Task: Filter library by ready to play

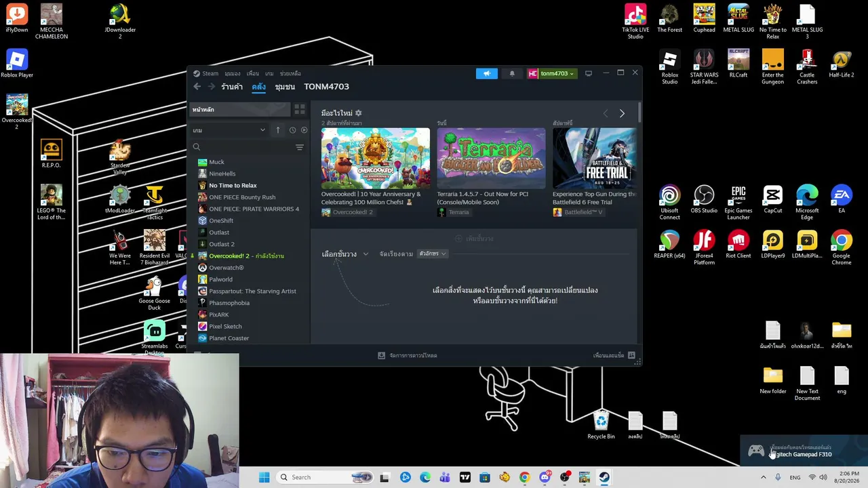Action: point(304,130)
